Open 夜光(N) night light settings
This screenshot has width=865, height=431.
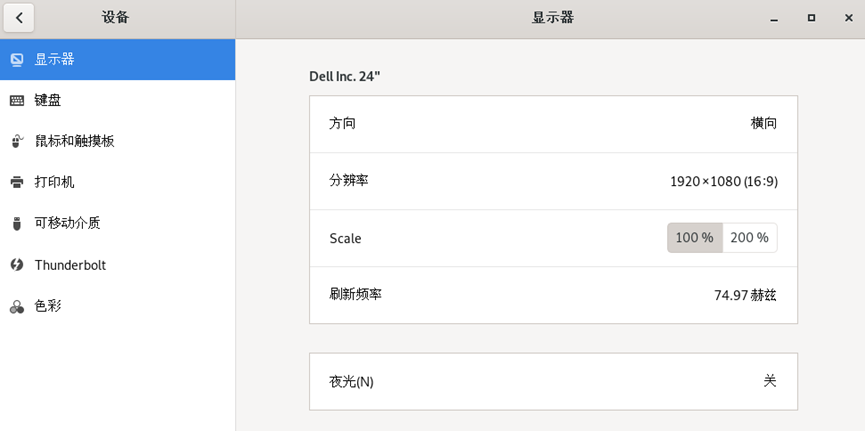553,381
